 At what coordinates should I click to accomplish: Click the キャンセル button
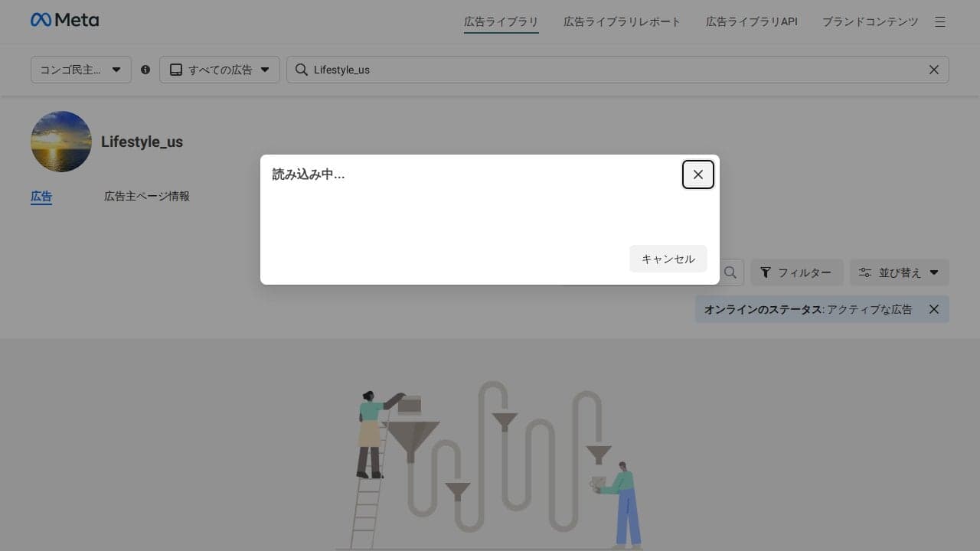click(668, 259)
